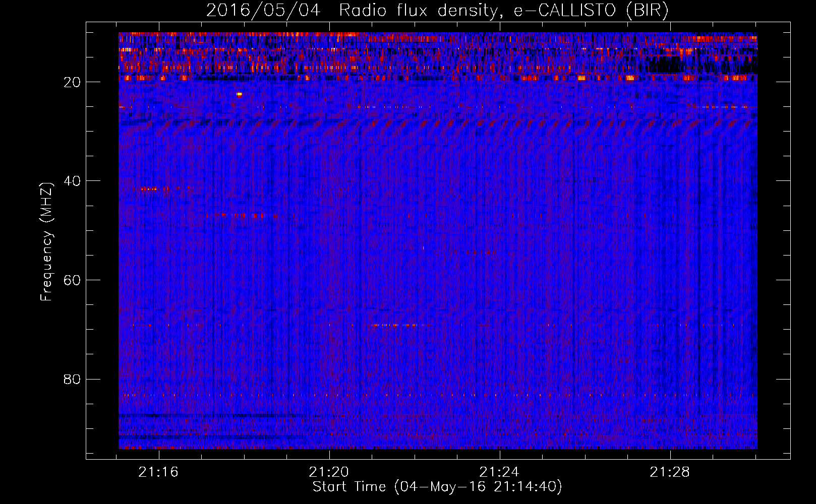Image resolution: width=816 pixels, height=504 pixels.
Task: Click the '60' frequency tick label
Action: pos(73,280)
